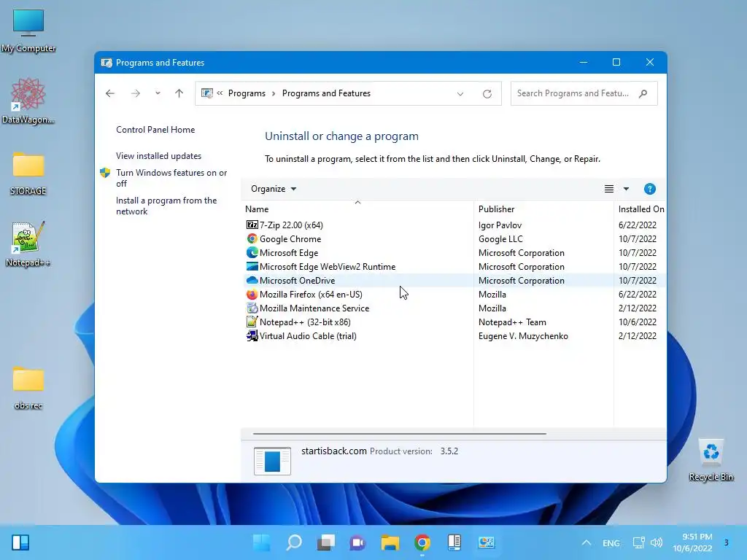Select the Mozilla Maintenance Service icon
This screenshot has height=560, width=747.
[x=252, y=308]
